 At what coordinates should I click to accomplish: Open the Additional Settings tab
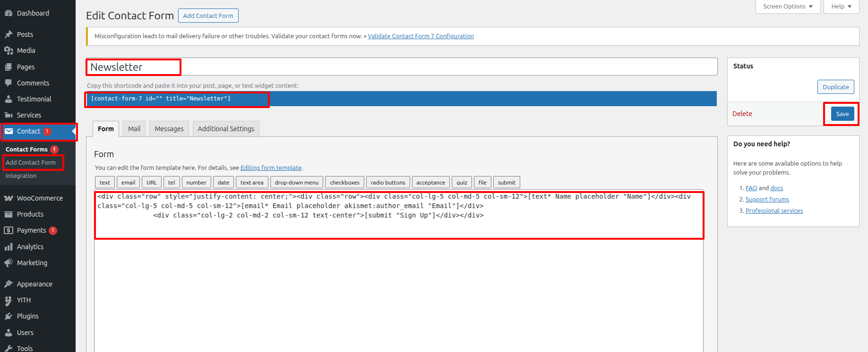pyautogui.click(x=226, y=129)
